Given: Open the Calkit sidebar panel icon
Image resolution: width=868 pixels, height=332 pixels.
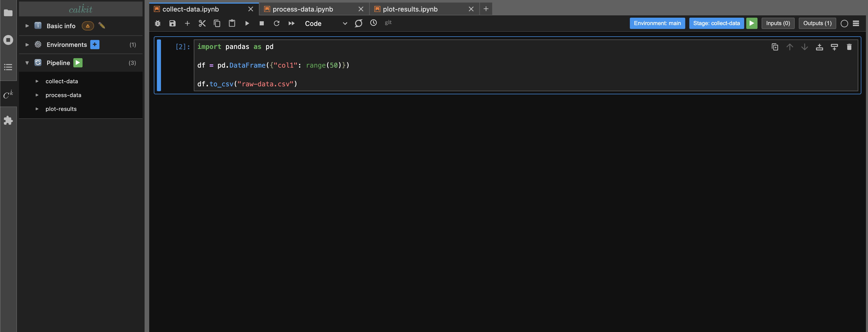Looking at the screenshot, I should tap(8, 95).
